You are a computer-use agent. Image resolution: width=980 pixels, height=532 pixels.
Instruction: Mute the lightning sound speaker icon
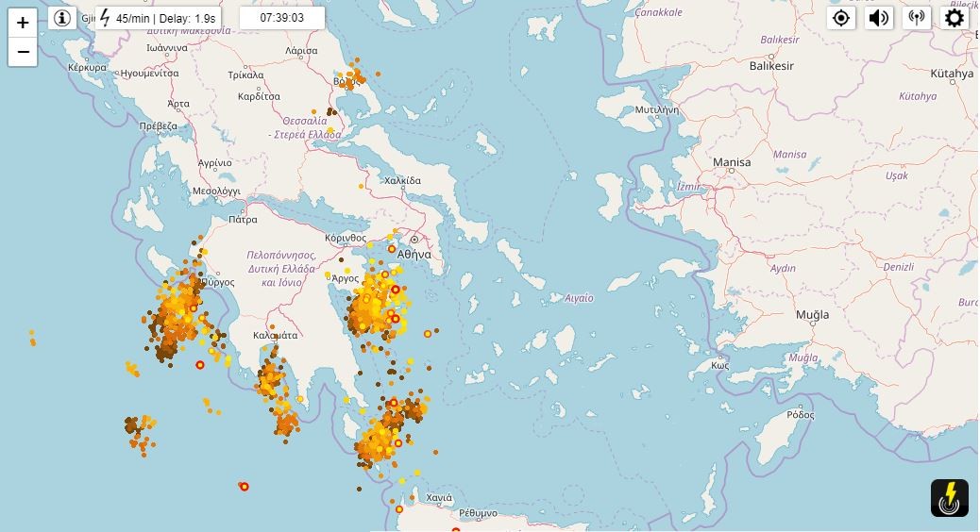coord(879,18)
